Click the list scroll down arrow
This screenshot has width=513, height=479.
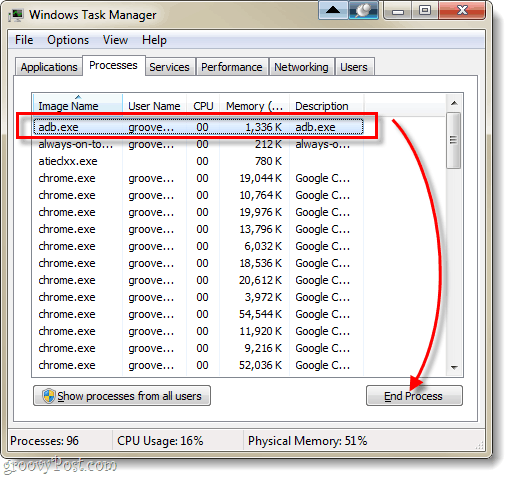point(454,368)
